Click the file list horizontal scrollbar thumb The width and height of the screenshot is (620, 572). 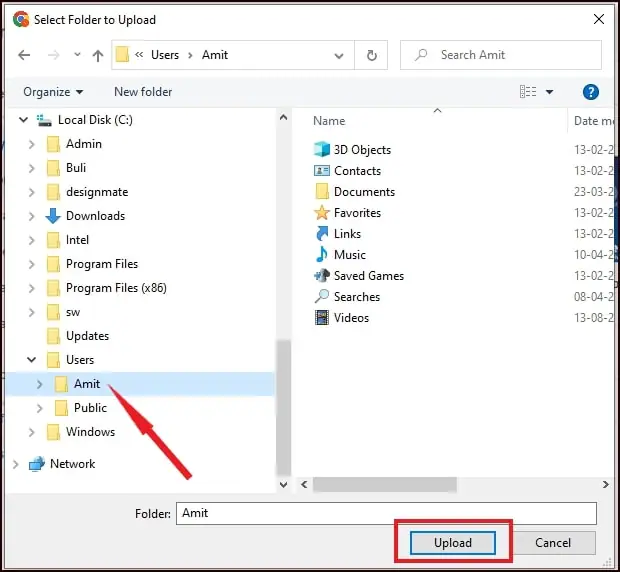(x=385, y=485)
